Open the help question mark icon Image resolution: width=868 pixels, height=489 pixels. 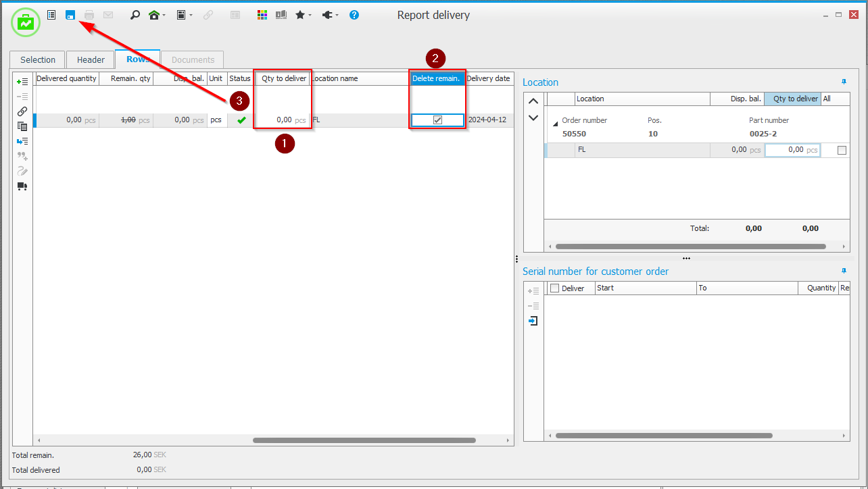click(x=354, y=15)
